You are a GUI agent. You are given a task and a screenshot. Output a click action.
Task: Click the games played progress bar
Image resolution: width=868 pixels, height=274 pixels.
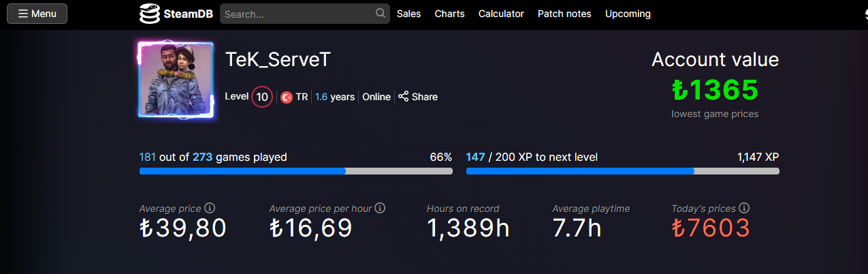296,171
